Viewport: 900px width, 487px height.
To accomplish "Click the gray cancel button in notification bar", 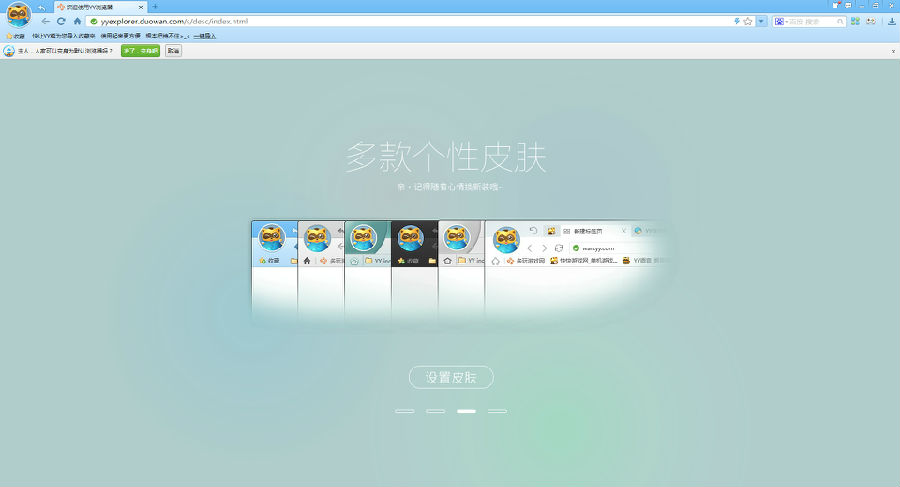I will click(173, 51).
